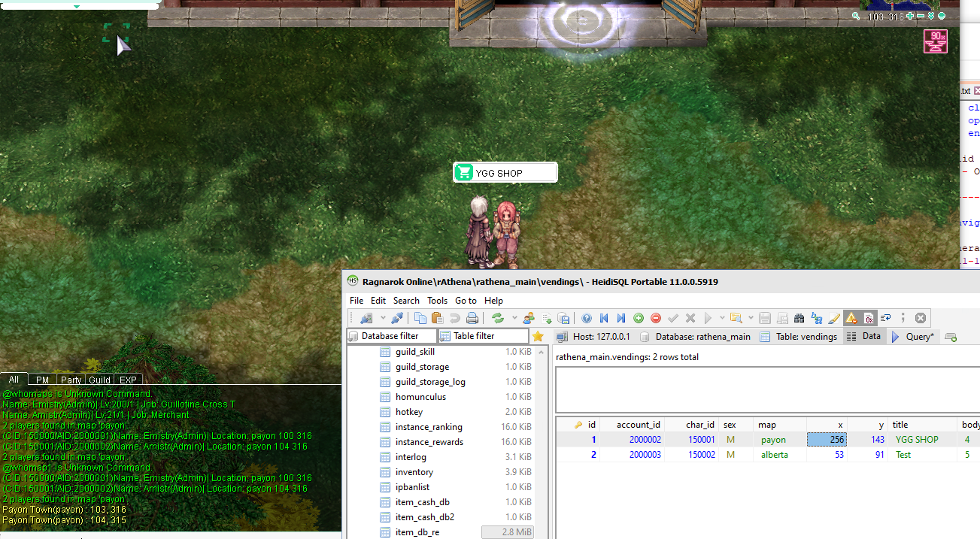Open the session manager dropdown arrow
This screenshot has height=539, width=980.
pos(382,318)
